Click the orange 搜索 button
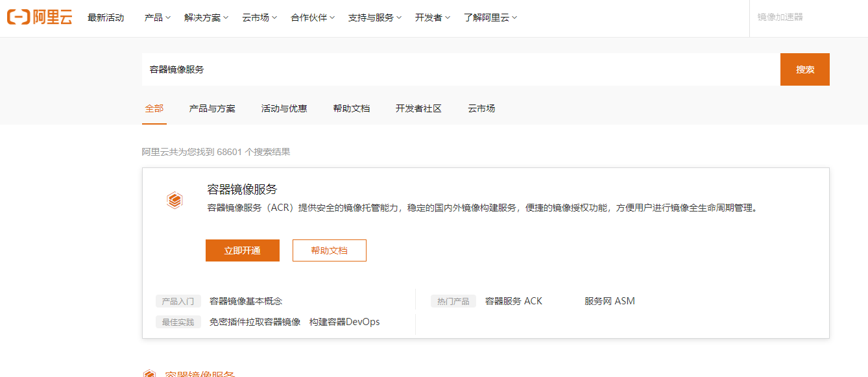 click(805, 69)
